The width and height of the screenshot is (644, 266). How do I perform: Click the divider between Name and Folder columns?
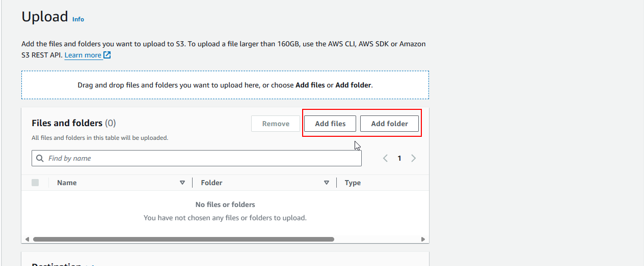coord(192,183)
